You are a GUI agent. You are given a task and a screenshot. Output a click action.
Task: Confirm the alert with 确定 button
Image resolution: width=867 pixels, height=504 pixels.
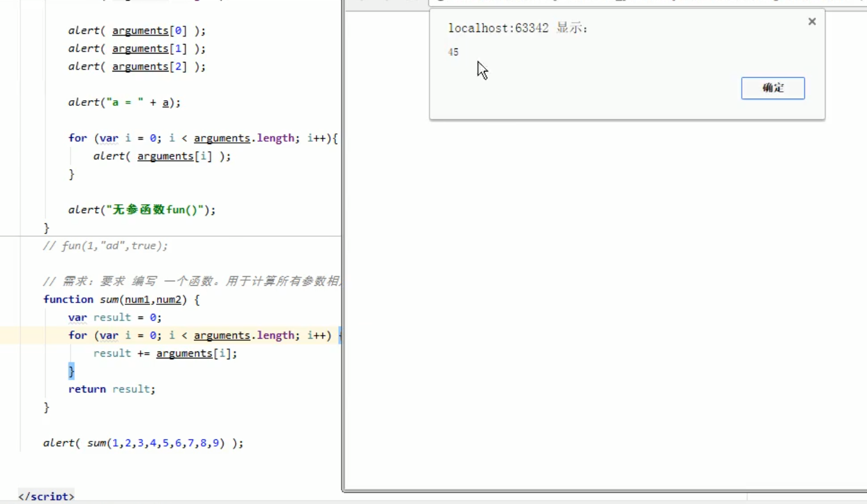(x=773, y=88)
